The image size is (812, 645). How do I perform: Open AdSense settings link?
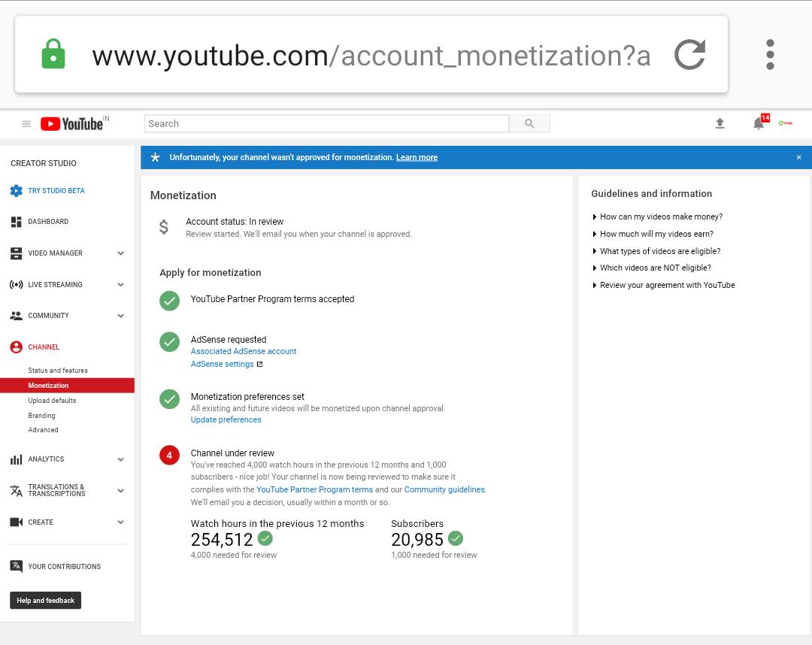222,364
